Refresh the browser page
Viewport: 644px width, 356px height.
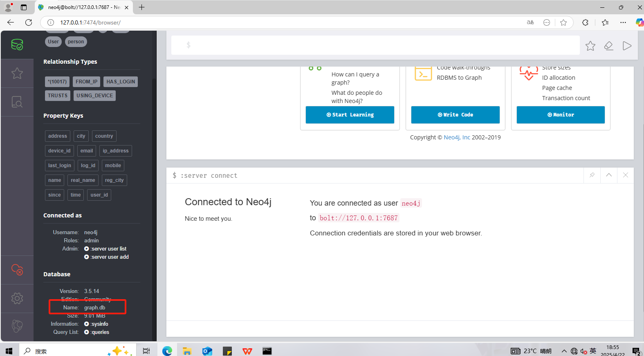(x=29, y=22)
